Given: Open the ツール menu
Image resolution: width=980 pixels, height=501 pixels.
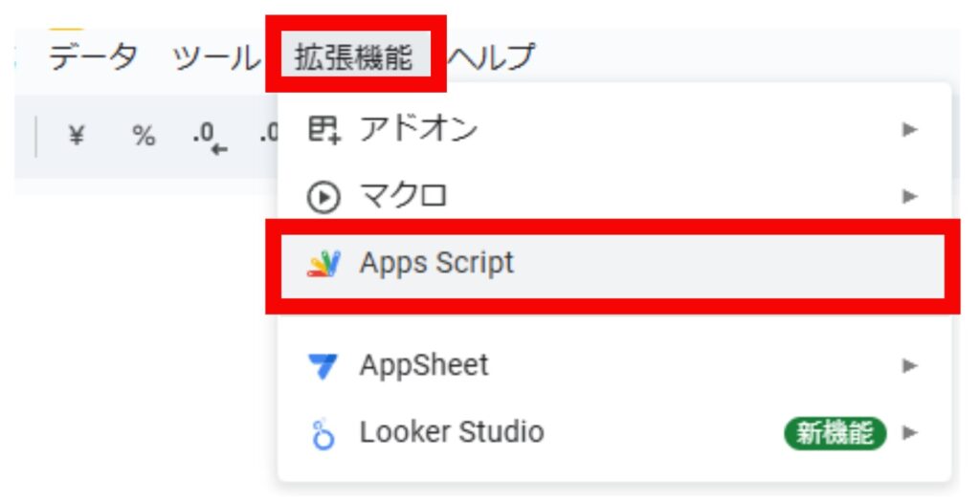Looking at the screenshot, I should [x=216, y=57].
